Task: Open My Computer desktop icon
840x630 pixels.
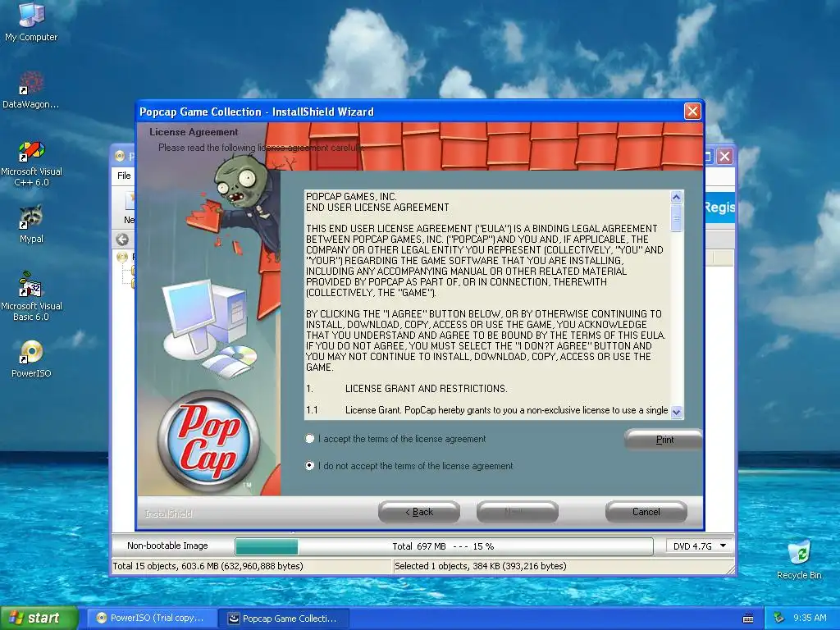Action: tap(31, 21)
